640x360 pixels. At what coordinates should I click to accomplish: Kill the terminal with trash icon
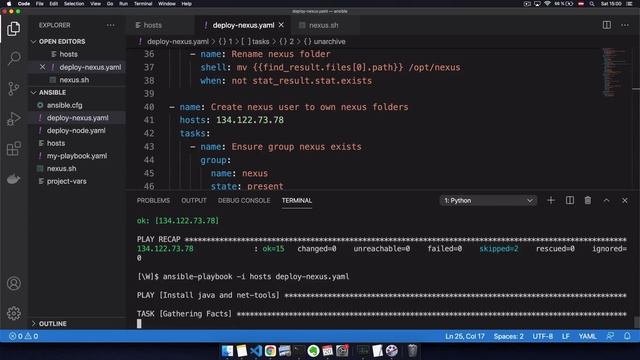(588, 200)
